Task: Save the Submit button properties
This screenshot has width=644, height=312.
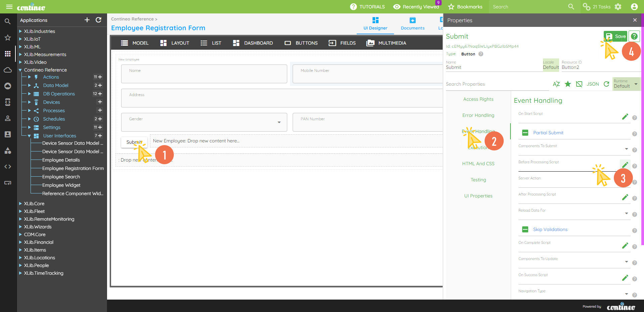Action: [x=615, y=36]
